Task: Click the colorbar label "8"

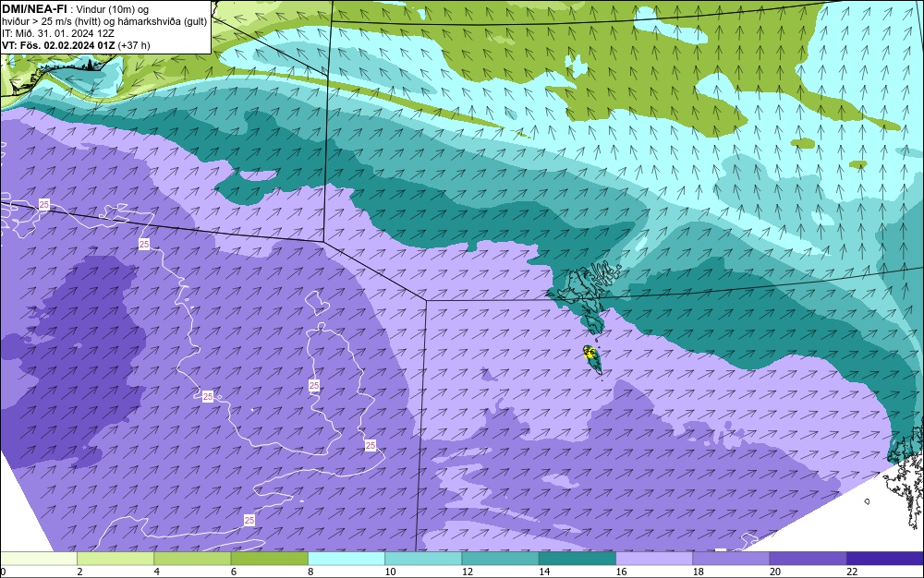Action: tap(310, 572)
